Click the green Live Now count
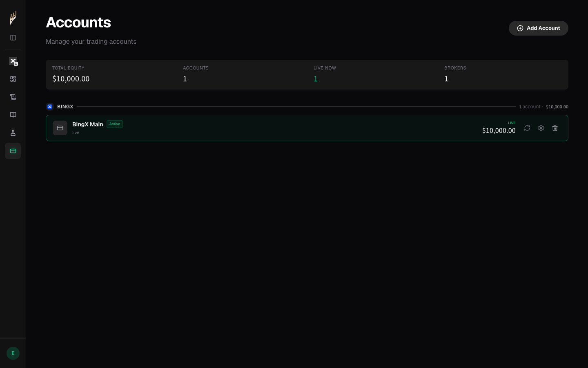Viewport: 588px width, 368px height. 316,79
